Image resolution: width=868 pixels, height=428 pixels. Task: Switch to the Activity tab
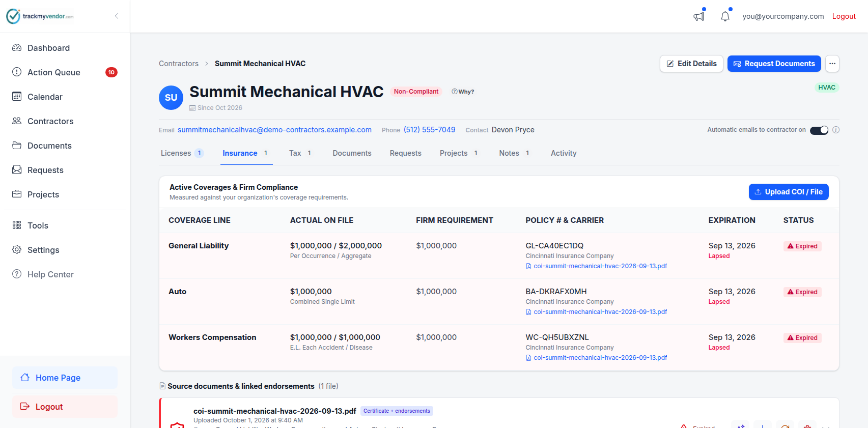(x=564, y=153)
